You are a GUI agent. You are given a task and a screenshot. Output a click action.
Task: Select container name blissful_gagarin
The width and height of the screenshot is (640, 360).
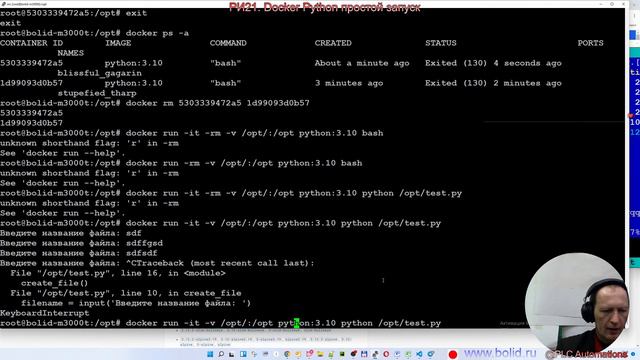tap(100, 73)
